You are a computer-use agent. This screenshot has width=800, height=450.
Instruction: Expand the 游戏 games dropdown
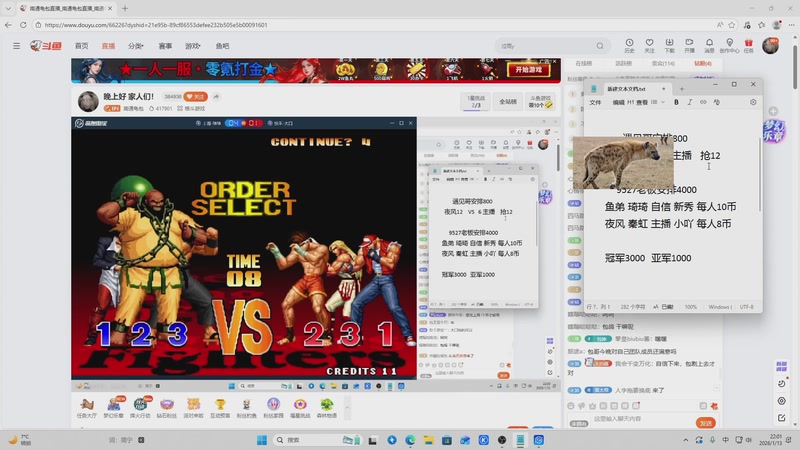pyautogui.click(x=192, y=46)
